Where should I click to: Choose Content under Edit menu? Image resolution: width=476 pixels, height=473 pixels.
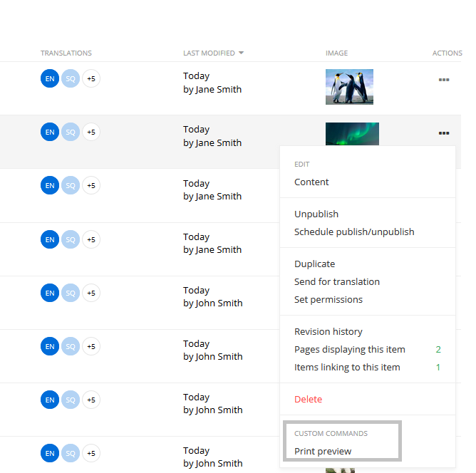311,182
